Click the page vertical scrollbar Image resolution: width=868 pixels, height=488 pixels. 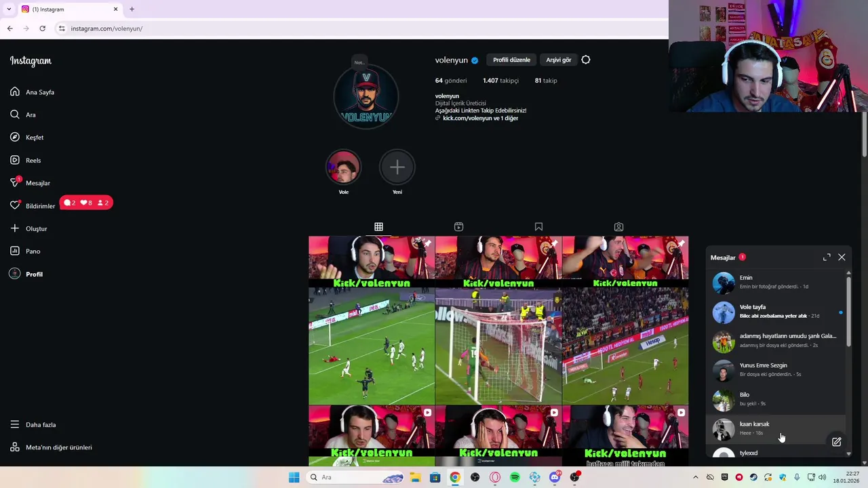(864, 133)
